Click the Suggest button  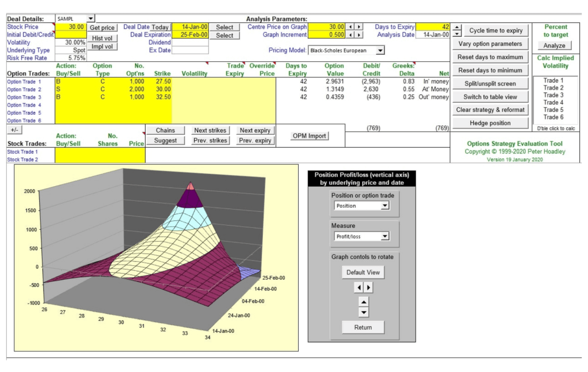165,140
